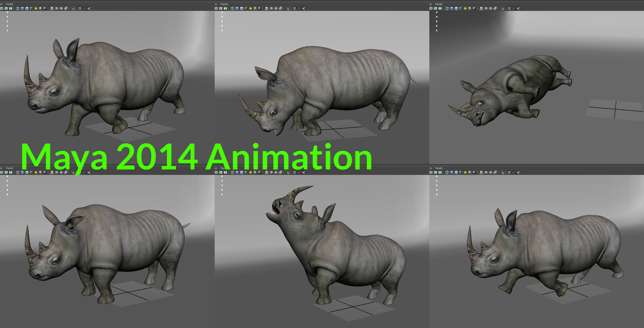Open Panels menu above running rhino viewport
Image resolution: width=644 pixels, height=328 pixels.
(x=439, y=168)
